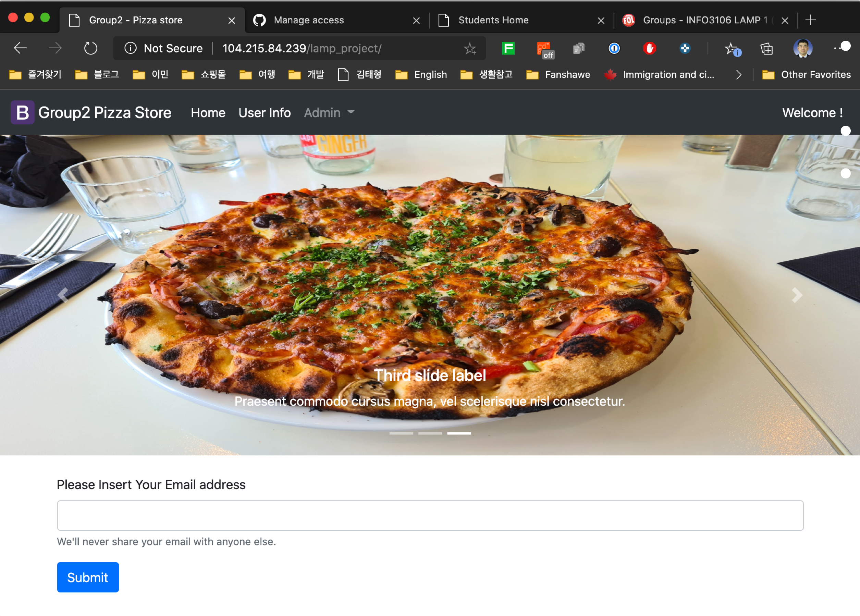Close the Group2 - Pizza store tab
The image size is (860, 616).
point(231,21)
